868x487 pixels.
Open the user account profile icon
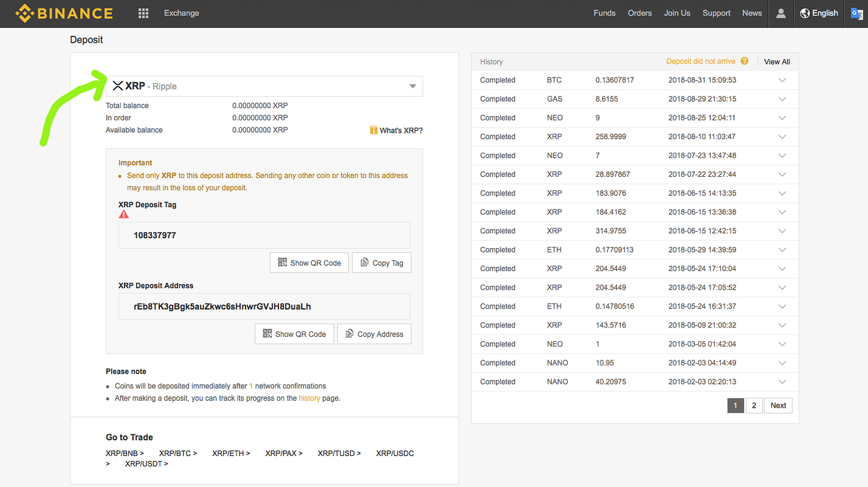click(x=781, y=13)
